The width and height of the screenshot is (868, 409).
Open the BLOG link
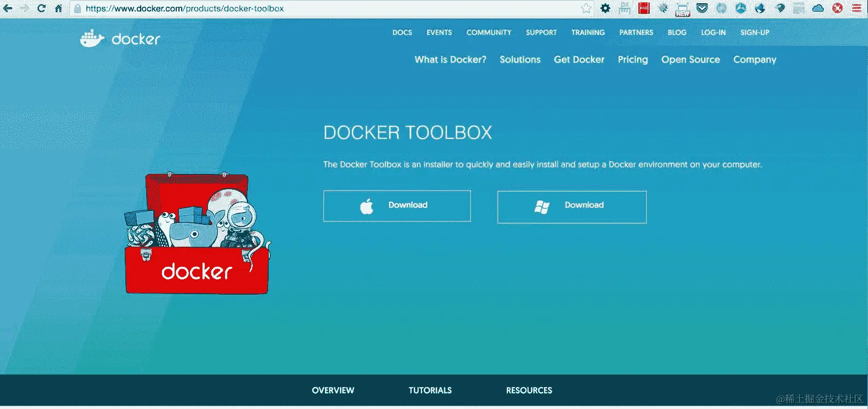(677, 32)
